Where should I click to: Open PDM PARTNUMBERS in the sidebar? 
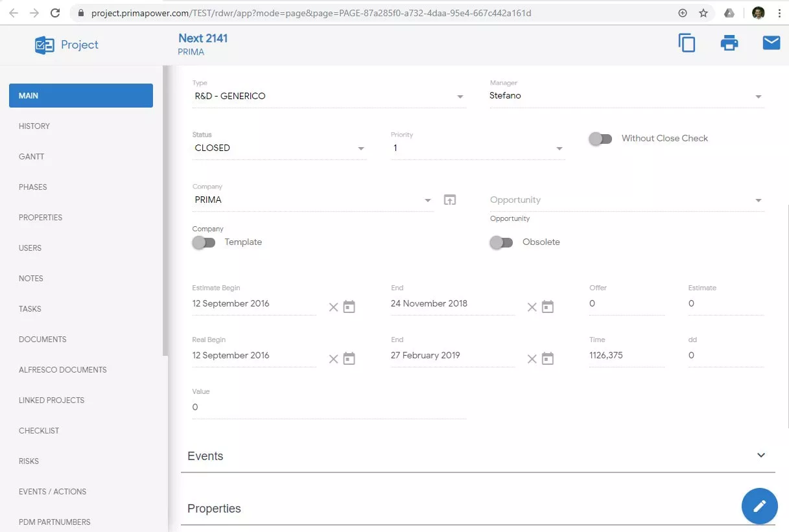(54, 522)
